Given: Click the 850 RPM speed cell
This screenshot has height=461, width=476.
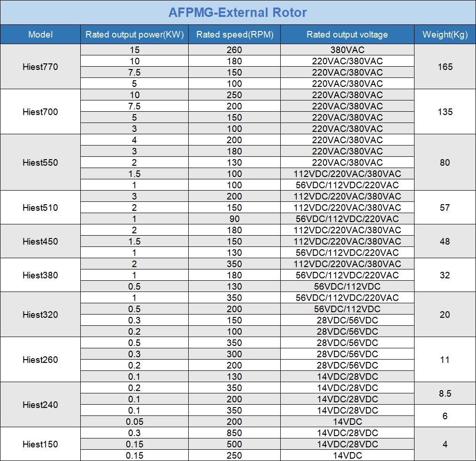Looking at the screenshot, I should coord(234,433).
